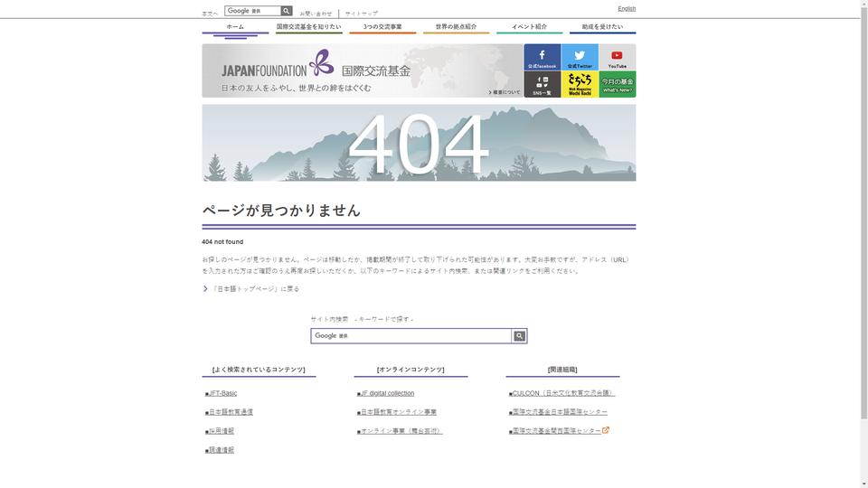
Task: Open the サイトマップ header link
Action: 362,14
